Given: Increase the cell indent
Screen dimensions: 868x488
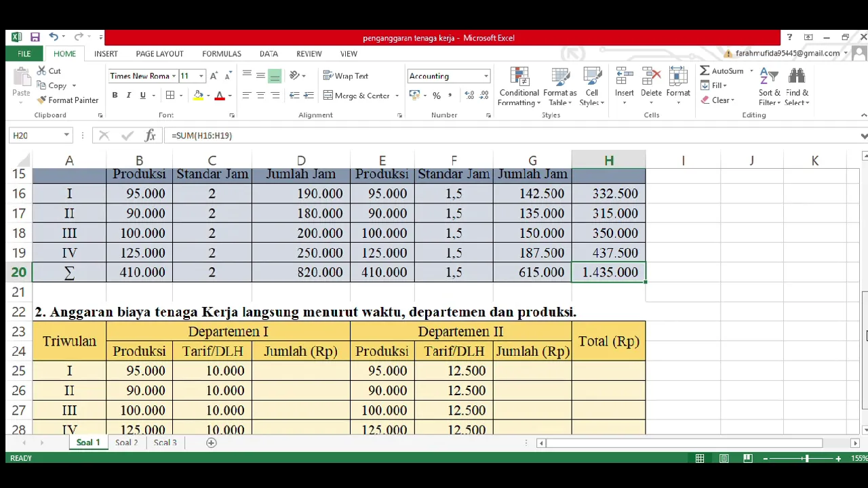Looking at the screenshot, I should (x=309, y=96).
